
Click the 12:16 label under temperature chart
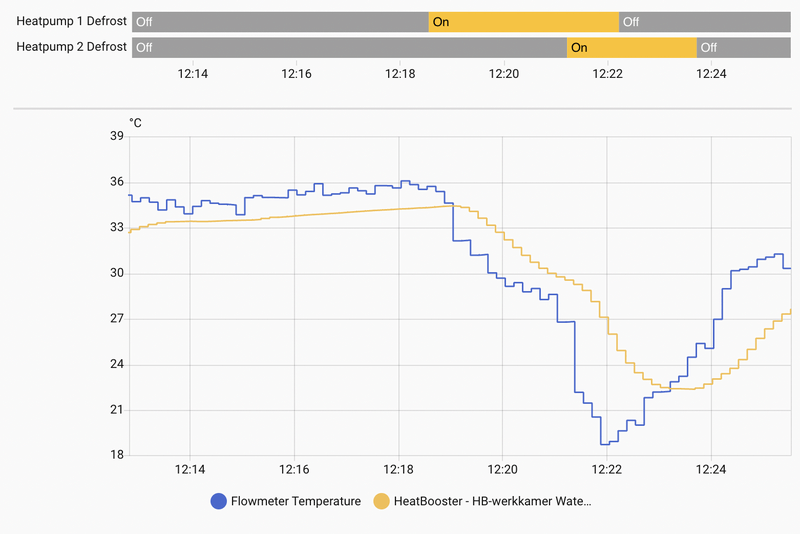pos(294,469)
